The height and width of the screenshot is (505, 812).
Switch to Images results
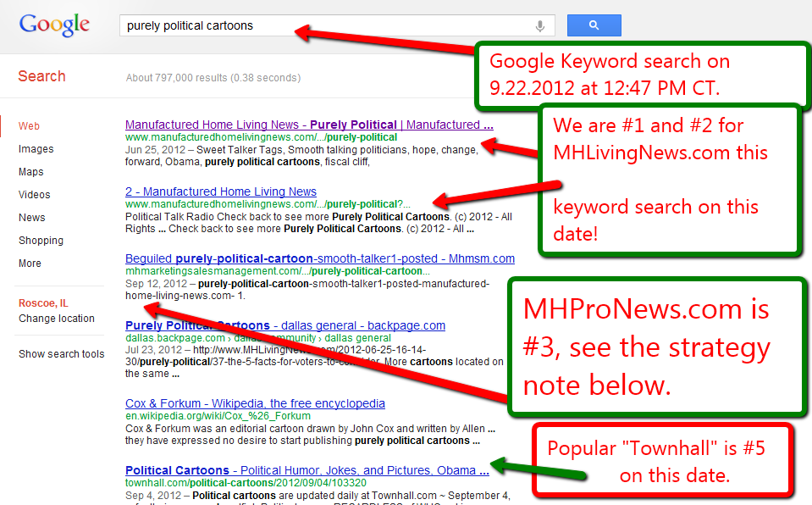36,149
